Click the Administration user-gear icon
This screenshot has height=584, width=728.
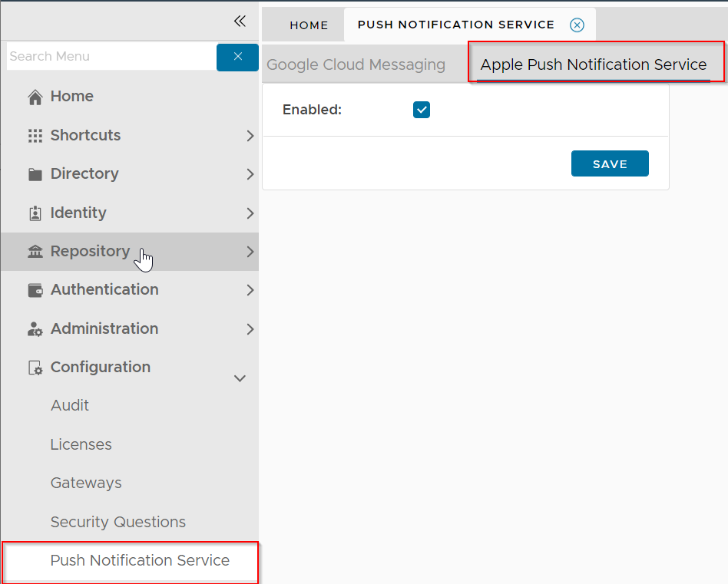pos(35,329)
